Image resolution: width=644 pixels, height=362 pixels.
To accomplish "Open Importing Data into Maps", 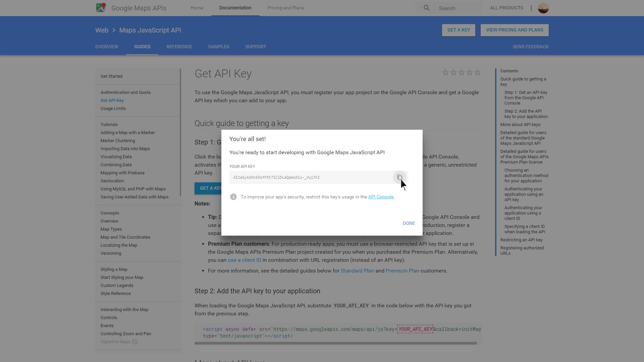I will 125,149.
